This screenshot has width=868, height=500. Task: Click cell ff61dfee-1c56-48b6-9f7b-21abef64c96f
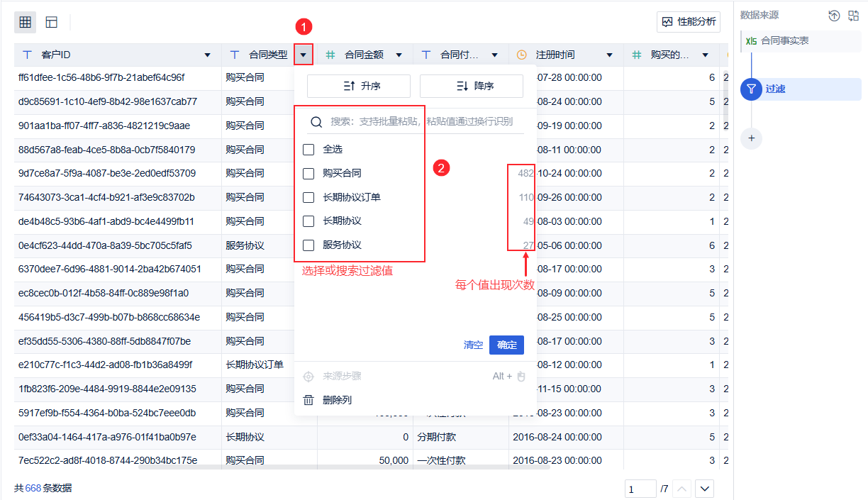(118, 78)
